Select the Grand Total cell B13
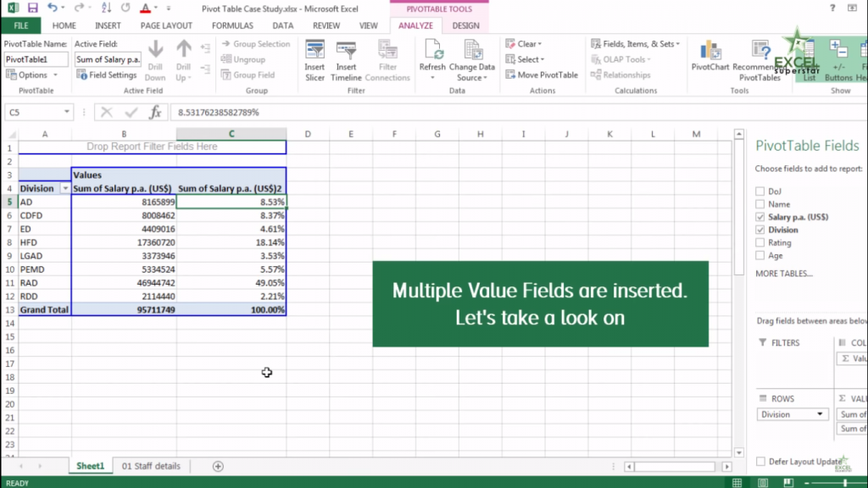This screenshot has height=488, width=868. click(x=124, y=310)
